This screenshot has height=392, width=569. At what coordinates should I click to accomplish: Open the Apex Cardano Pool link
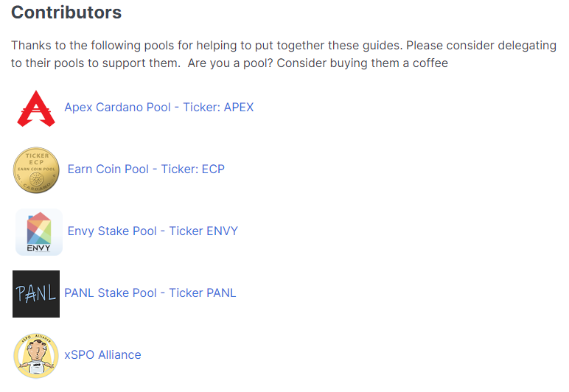click(x=159, y=108)
